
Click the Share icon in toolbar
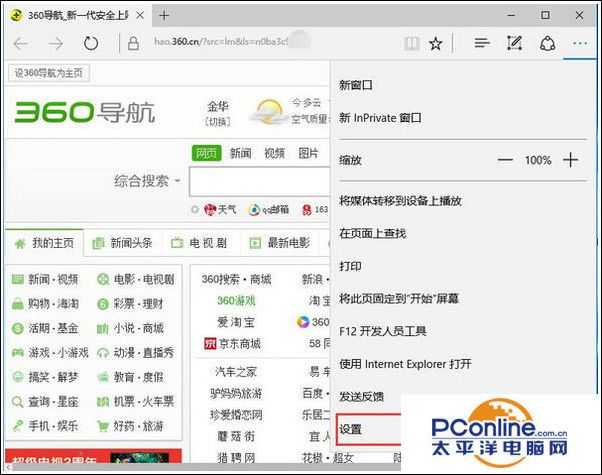(x=547, y=43)
